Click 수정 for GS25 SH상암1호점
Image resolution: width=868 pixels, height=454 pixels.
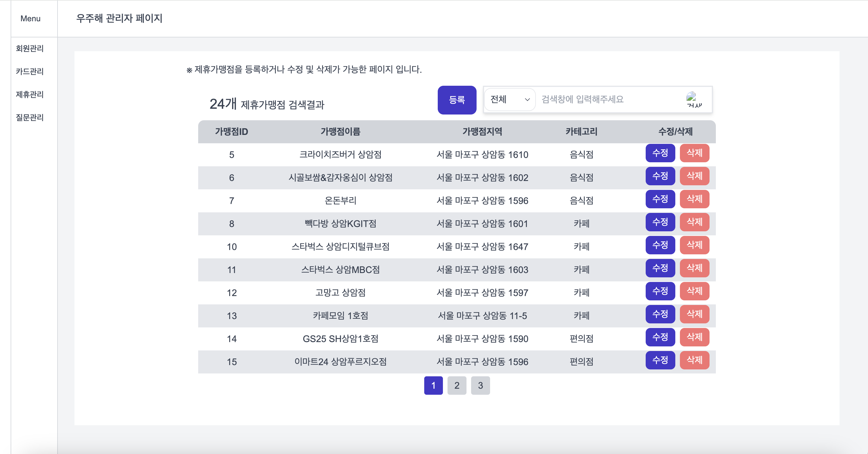[660, 337]
